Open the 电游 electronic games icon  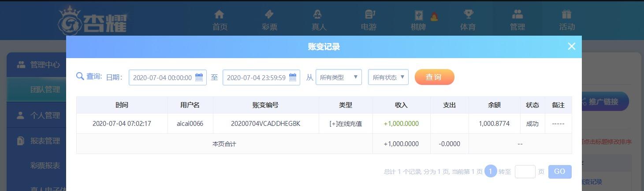pyautogui.click(x=369, y=15)
